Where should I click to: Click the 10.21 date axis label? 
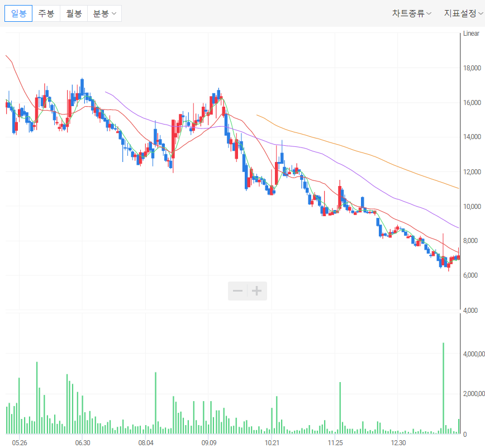click(272, 443)
